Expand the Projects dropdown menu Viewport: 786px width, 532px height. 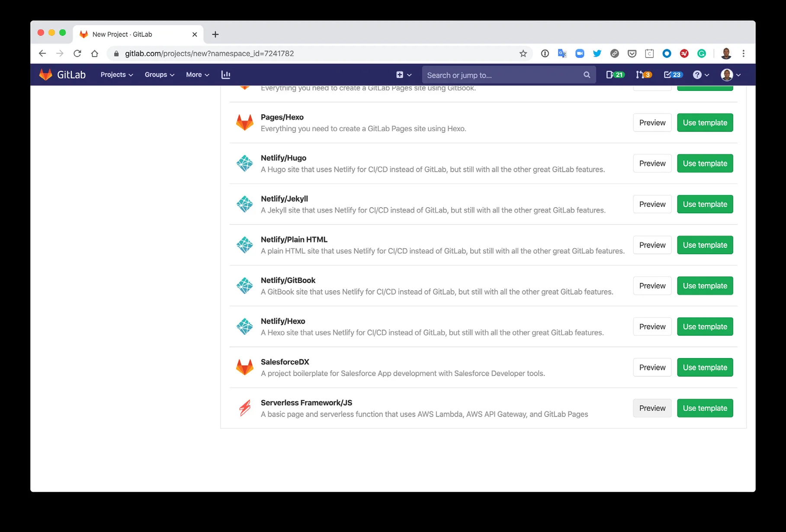click(x=116, y=75)
